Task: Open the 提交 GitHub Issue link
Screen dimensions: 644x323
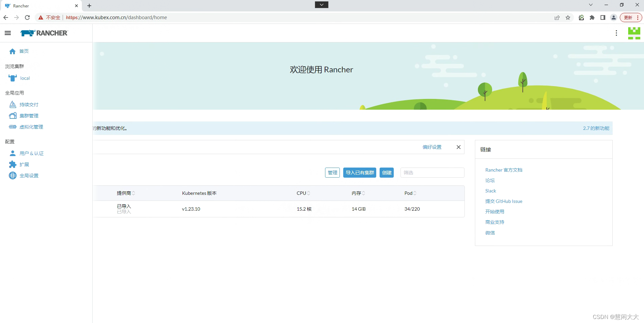Action: 504,201
